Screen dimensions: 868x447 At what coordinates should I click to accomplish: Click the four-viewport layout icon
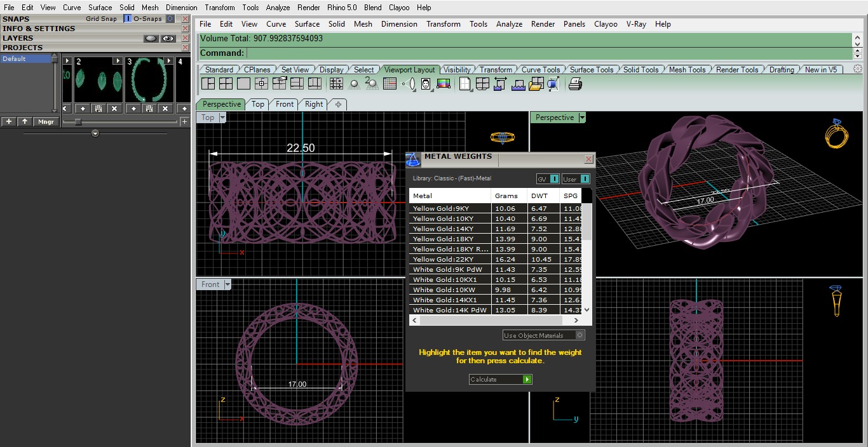[x=226, y=83]
